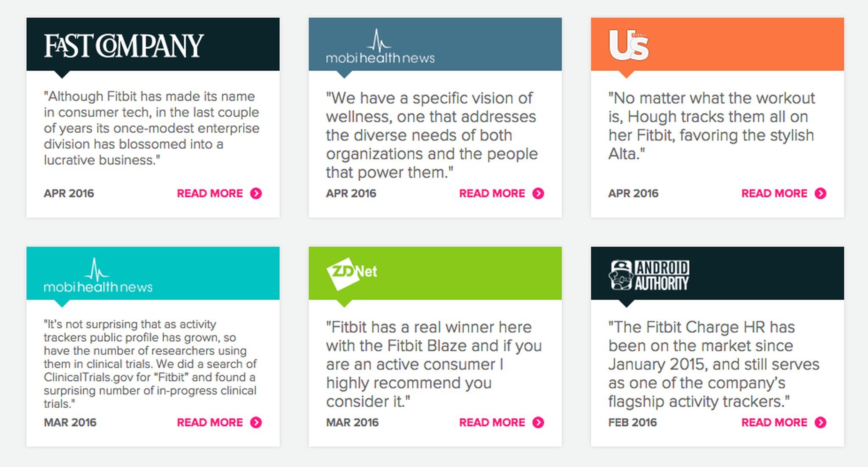Click the ZDNet logo
The width and height of the screenshot is (868, 467).
(351, 273)
